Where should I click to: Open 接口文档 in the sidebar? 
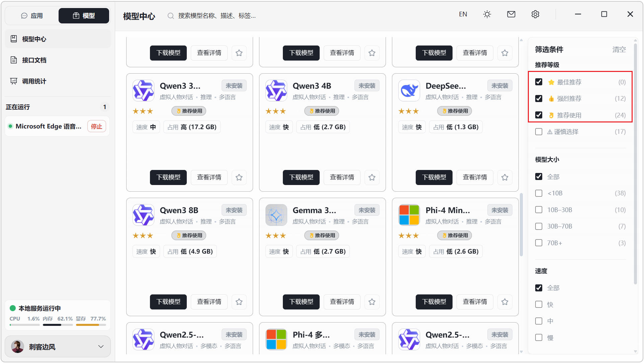pos(58,60)
